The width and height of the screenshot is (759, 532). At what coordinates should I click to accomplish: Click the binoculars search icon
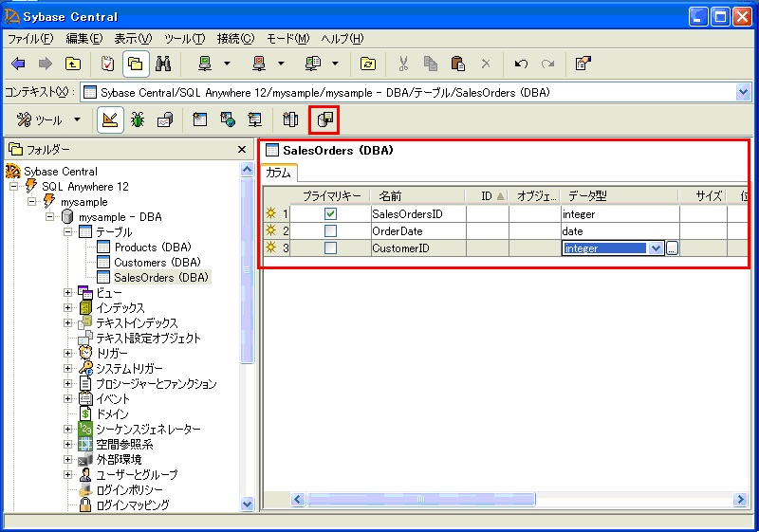click(x=162, y=64)
